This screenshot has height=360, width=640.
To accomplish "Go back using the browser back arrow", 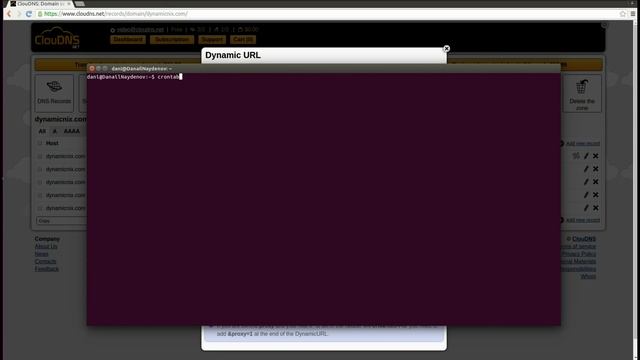I will click(x=9, y=14).
